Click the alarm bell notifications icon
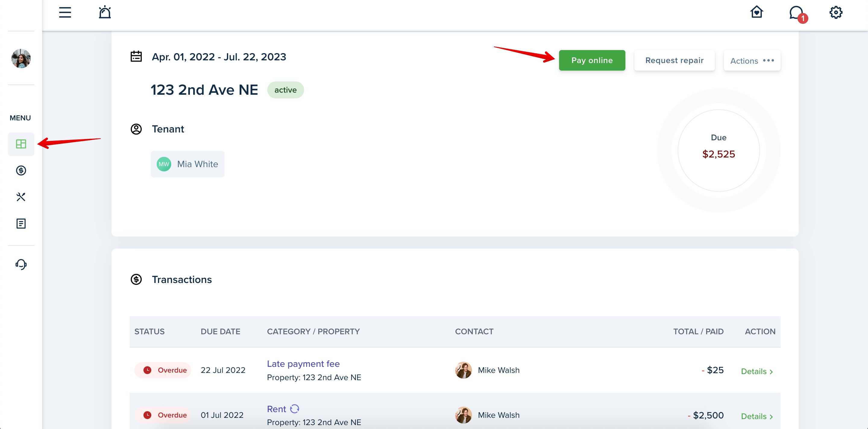The height and width of the screenshot is (429, 868). pyautogui.click(x=105, y=12)
